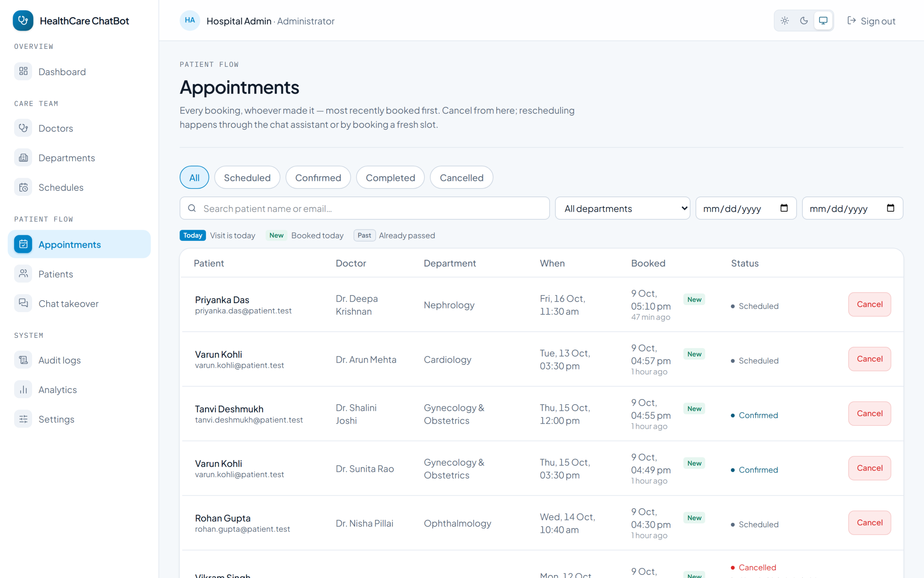Filter by Completed appointments
The image size is (924, 578).
[x=390, y=177]
